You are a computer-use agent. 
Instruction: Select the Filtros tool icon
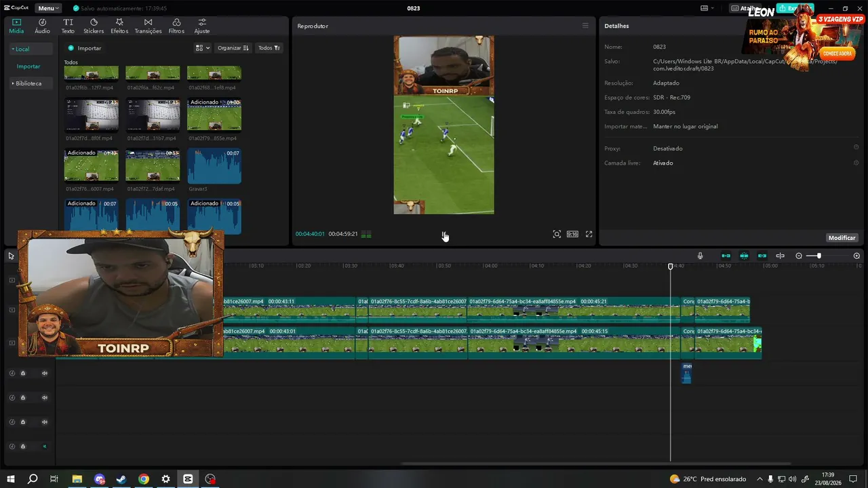176,26
